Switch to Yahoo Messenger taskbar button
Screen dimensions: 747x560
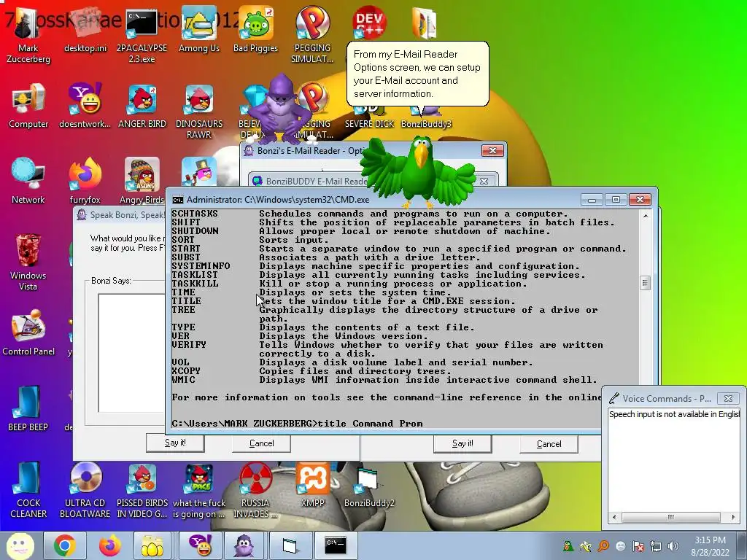click(x=200, y=545)
